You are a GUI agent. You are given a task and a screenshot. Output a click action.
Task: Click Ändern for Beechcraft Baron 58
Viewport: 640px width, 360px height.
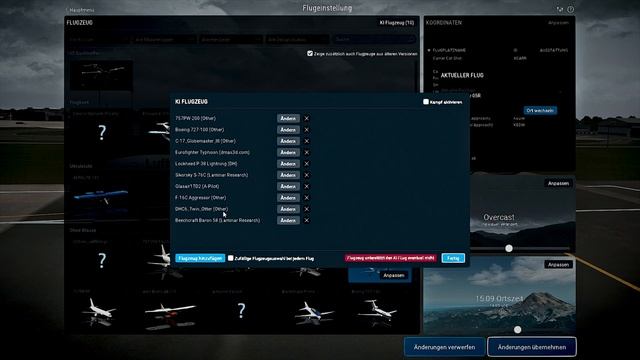(x=288, y=220)
